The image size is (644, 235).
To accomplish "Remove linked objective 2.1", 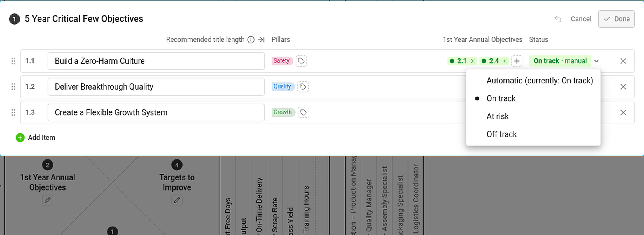I will coord(473,61).
